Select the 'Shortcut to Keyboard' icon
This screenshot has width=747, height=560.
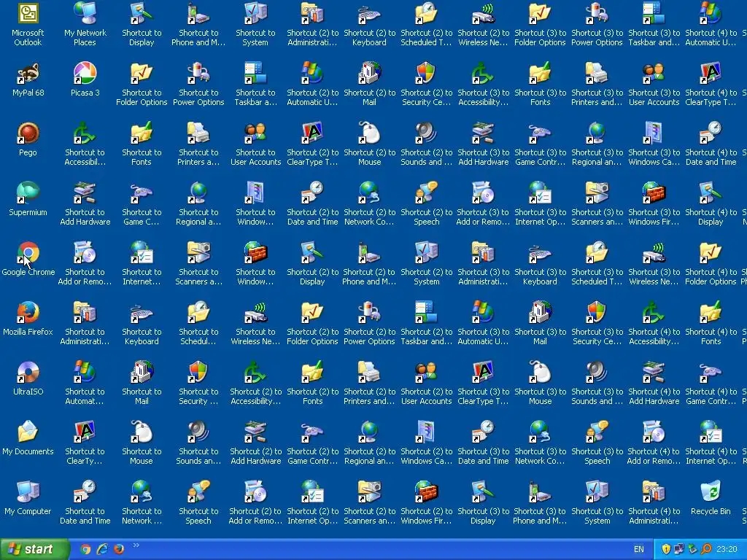pyautogui.click(x=142, y=312)
